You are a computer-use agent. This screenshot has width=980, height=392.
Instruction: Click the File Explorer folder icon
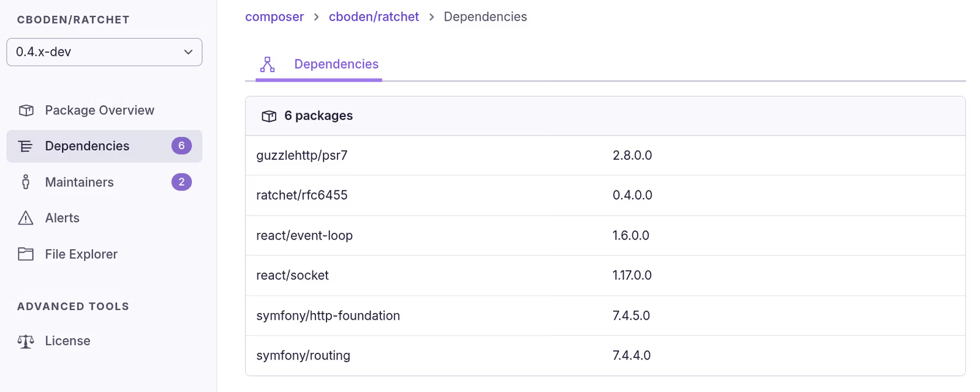(26, 254)
